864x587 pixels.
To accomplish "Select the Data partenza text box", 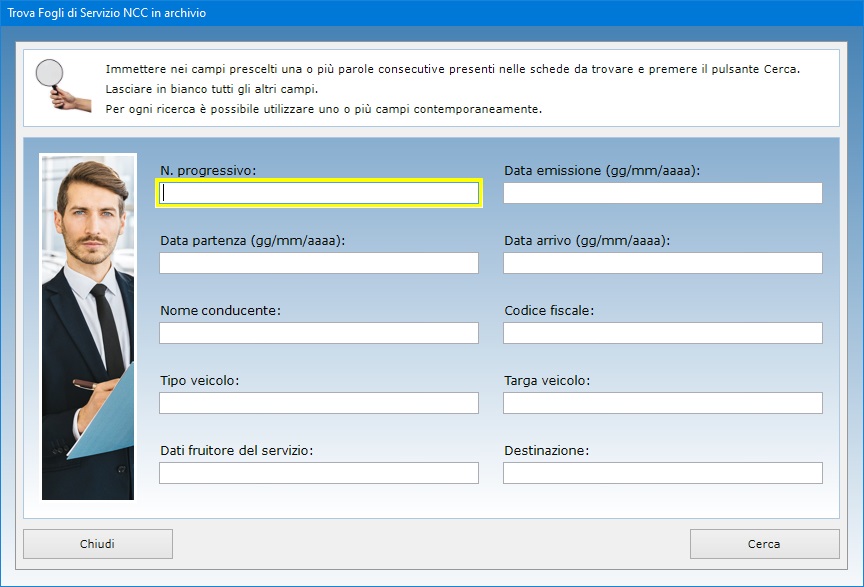I will [319, 263].
